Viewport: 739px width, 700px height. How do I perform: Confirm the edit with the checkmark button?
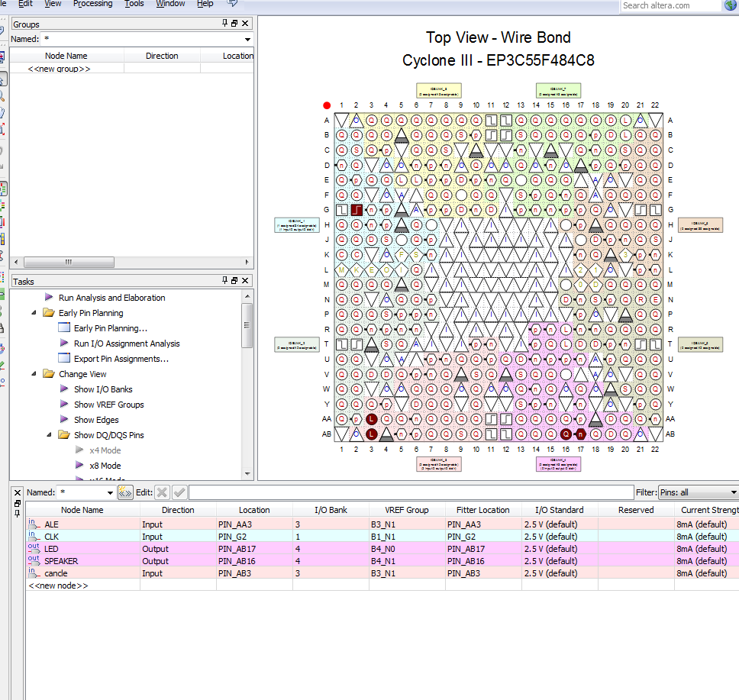(x=179, y=492)
